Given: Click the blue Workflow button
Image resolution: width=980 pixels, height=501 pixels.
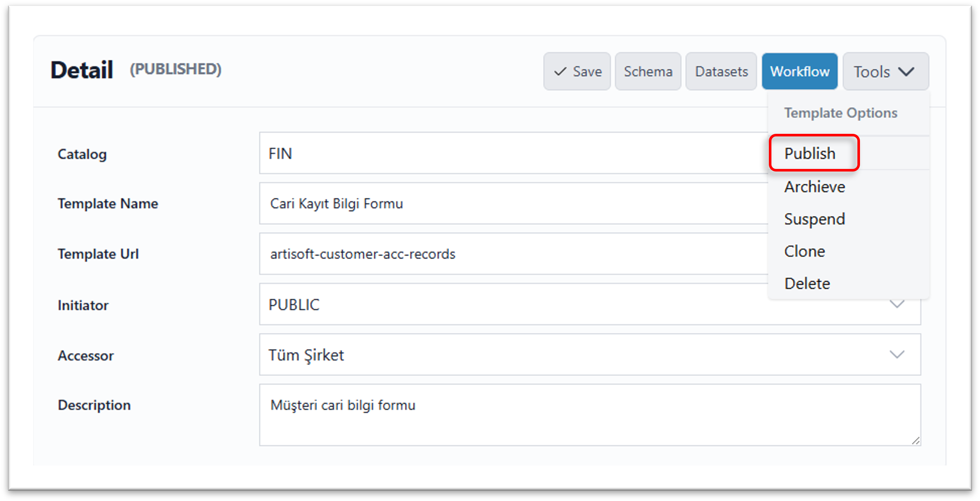Looking at the screenshot, I should 799,71.
